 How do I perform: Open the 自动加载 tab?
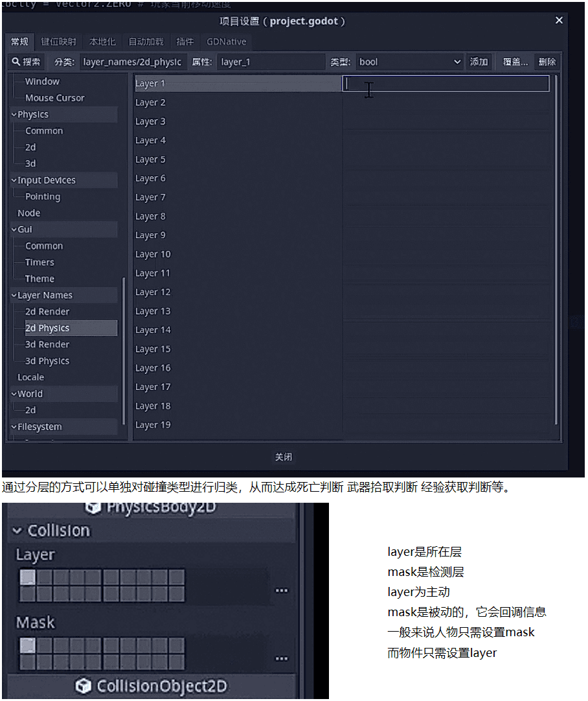(146, 41)
